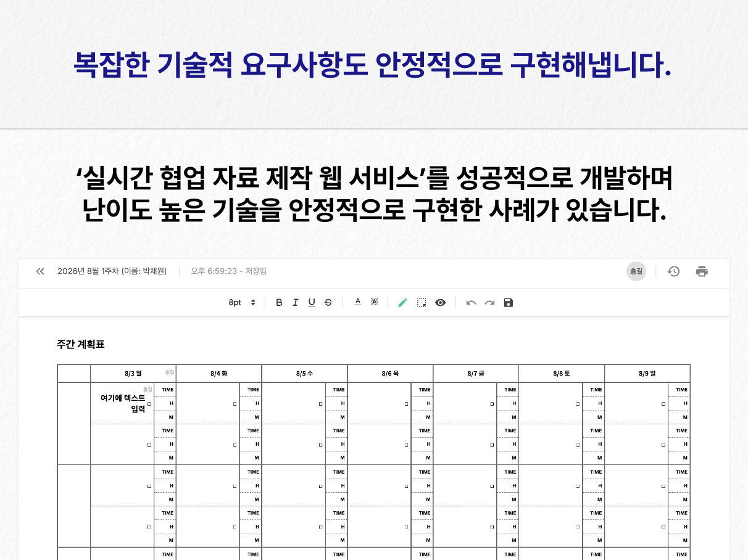Click the 주간 계획표 heading
748x560 pixels.
pos(81,345)
